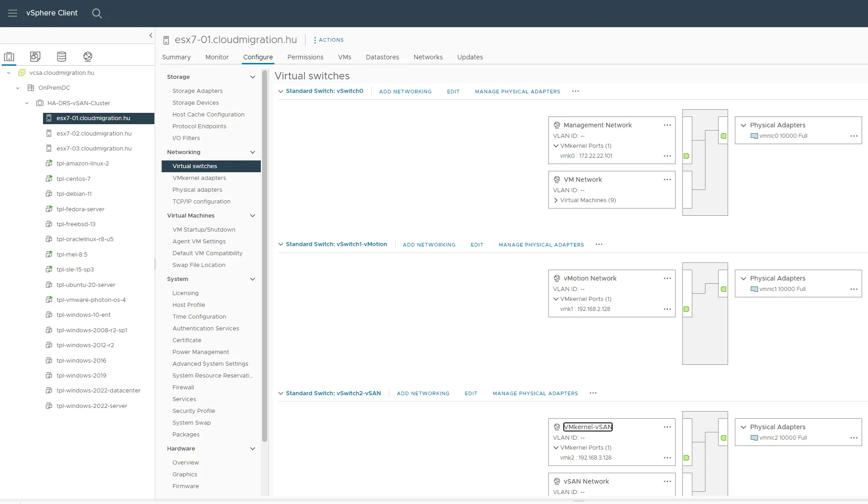Collapse the OnPremDC datacenter node
This screenshot has height=504, width=868.
[x=18, y=88]
